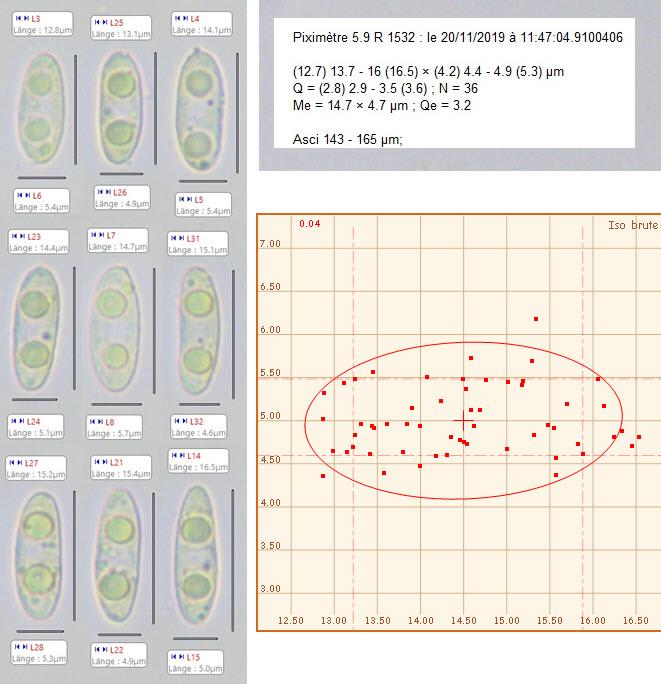
Task: Click the left arrow icon in label L28
Action: pyautogui.click(x=17, y=647)
